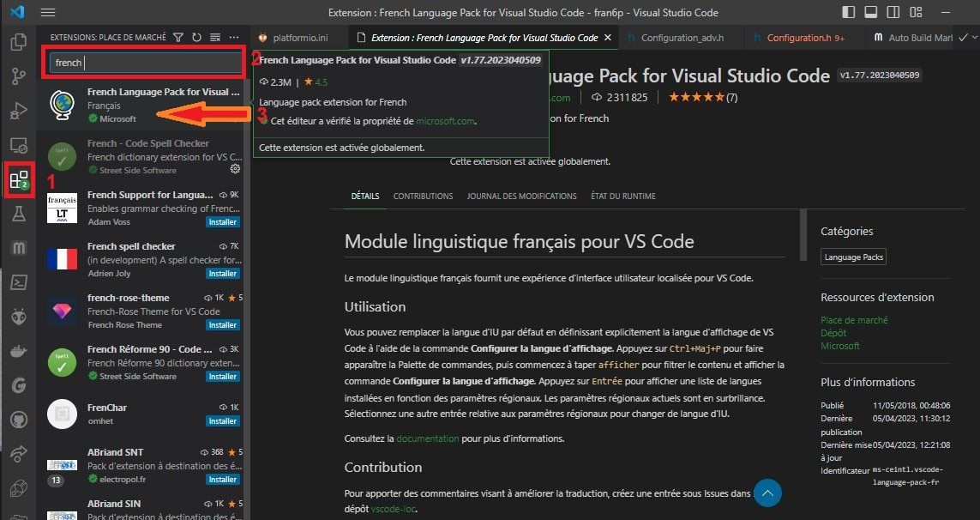Clear extensions search results icon
Image resolution: width=980 pixels, height=520 pixels.
(x=215, y=38)
